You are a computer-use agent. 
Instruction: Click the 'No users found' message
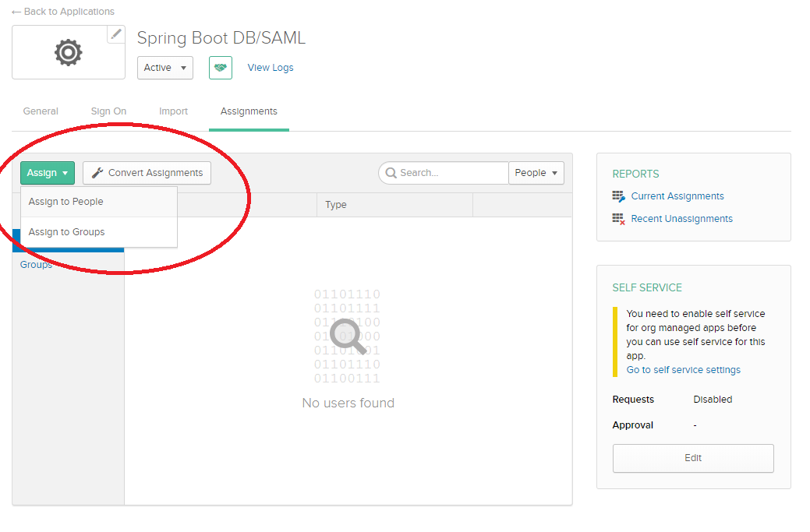point(348,403)
